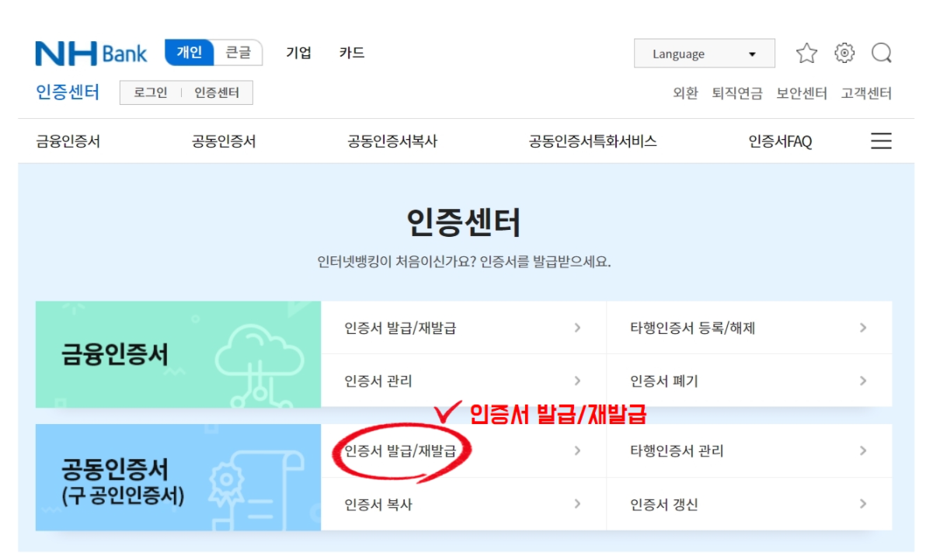The height and width of the screenshot is (560, 926).
Task: Open 인증서 폐기
Action: 750,381
